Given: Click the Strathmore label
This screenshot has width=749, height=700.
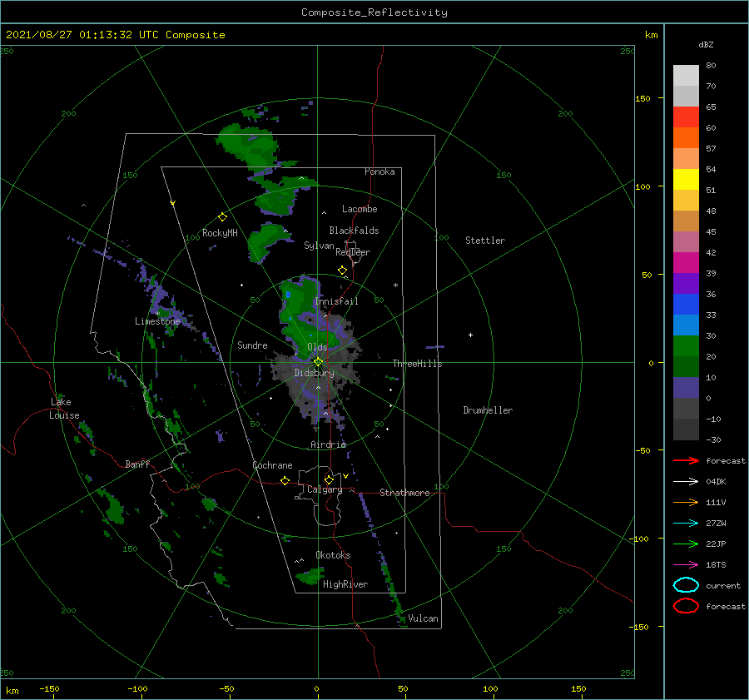Looking at the screenshot, I should (x=404, y=493).
